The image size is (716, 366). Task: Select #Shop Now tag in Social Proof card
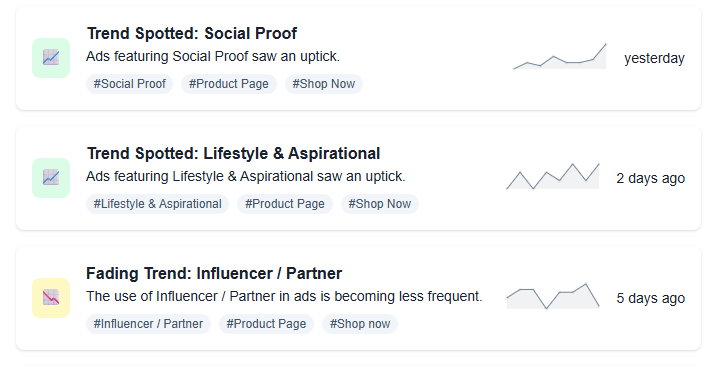324,84
